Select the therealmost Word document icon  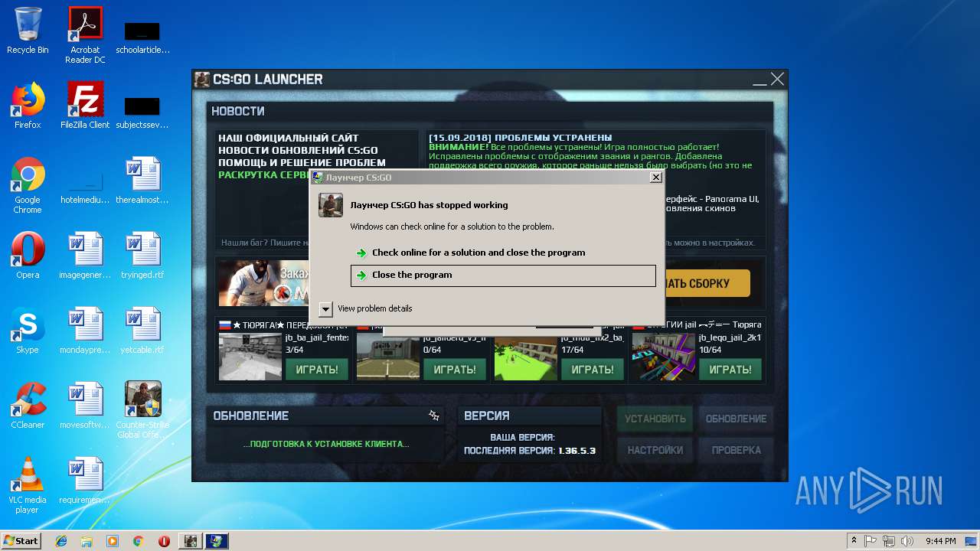[142, 181]
